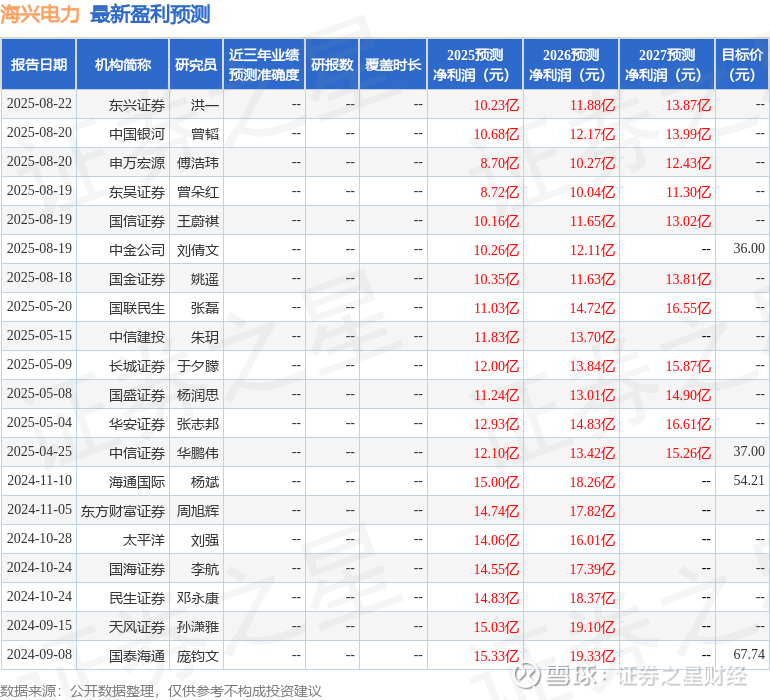The height and width of the screenshot is (700, 770).
Task: Click institution 国泰海通
Action: pyautogui.click(x=137, y=655)
